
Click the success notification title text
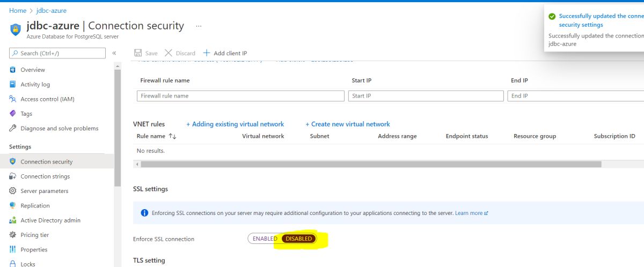coord(601,20)
